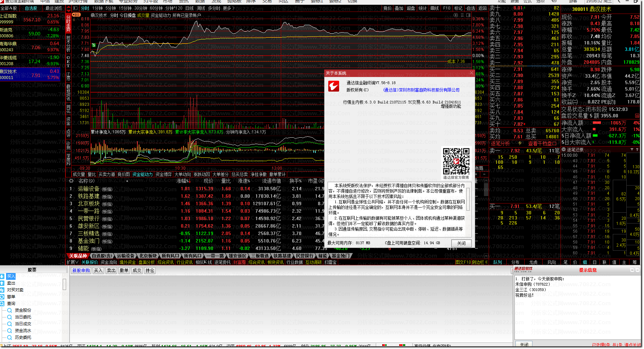Click the gear settings icon in related list header

(x=71, y=181)
